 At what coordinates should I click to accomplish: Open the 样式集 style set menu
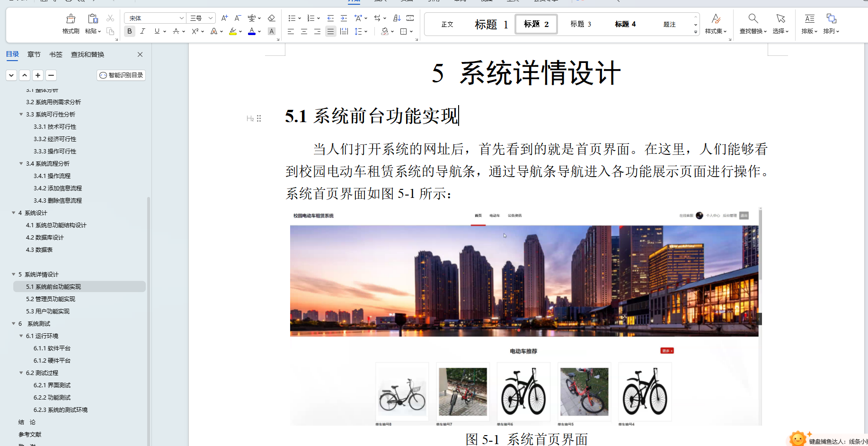716,24
